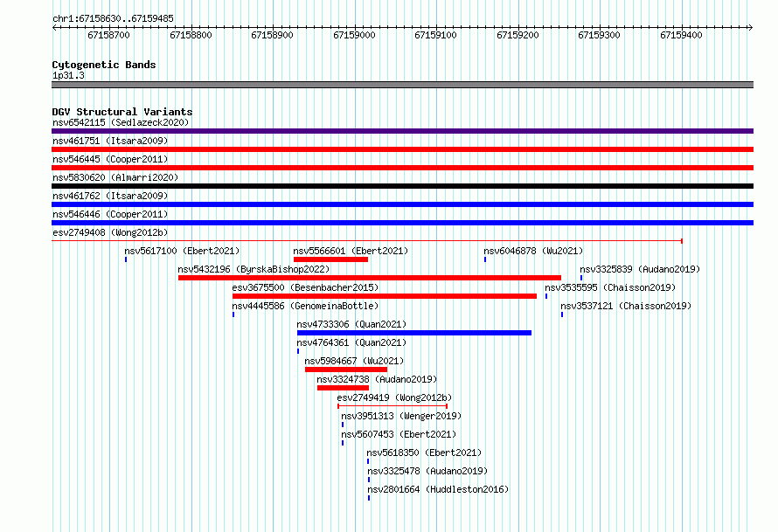778x532 pixels.
Task: Click the Cytogenetic Bands track title
Action: (x=104, y=65)
